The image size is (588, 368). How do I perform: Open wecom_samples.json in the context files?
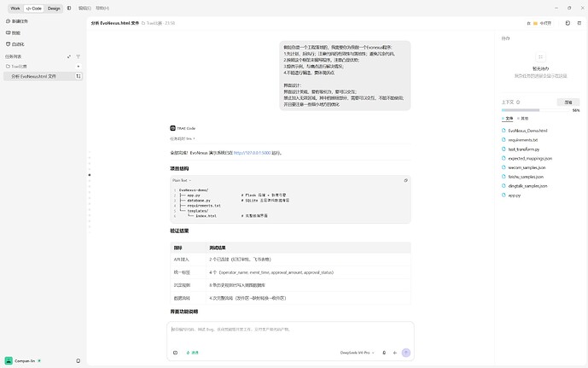527,167
